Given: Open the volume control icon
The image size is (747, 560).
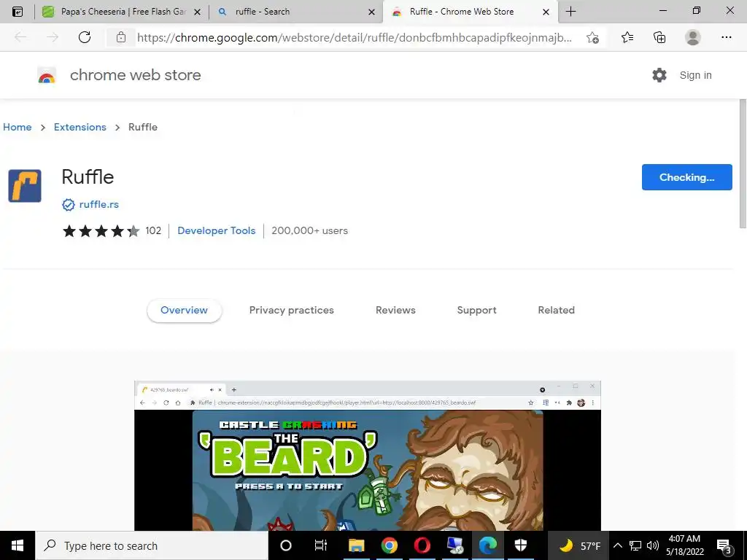Looking at the screenshot, I should [653, 545].
